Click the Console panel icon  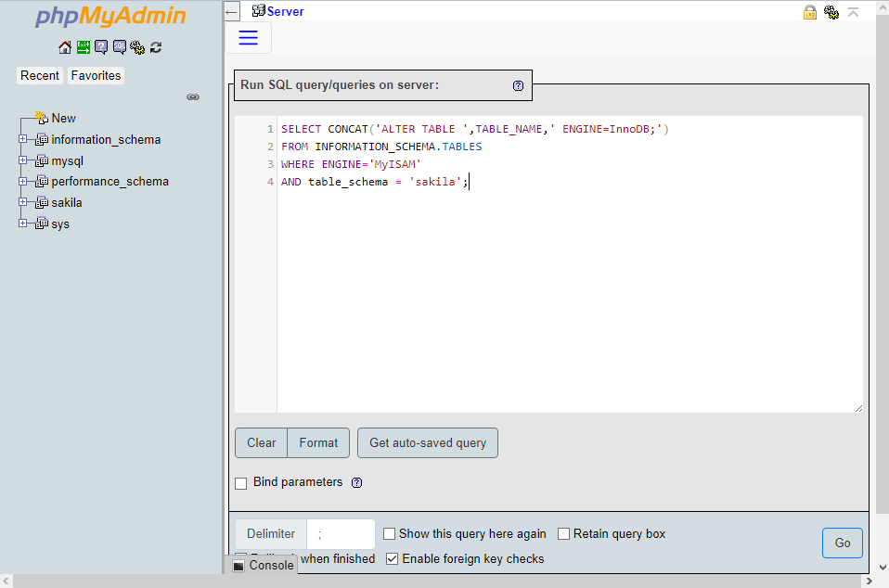238,566
